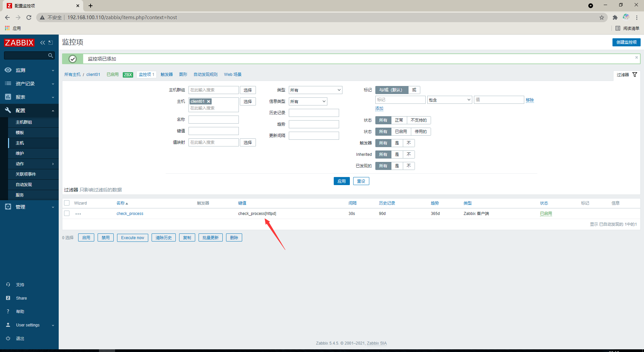
Task: Filter state by 不支持的
Action: (x=419, y=120)
